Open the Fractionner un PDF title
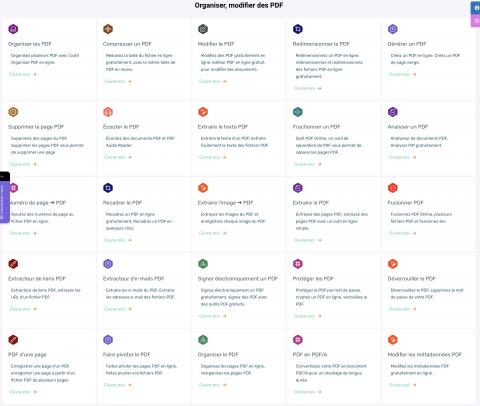480x406 pixels. coord(316,127)
